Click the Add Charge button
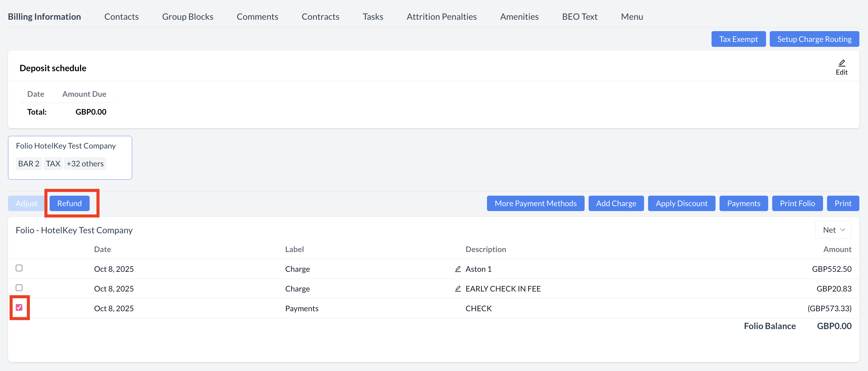Screen dimensions: 868x371 click(x=616, y=204)
